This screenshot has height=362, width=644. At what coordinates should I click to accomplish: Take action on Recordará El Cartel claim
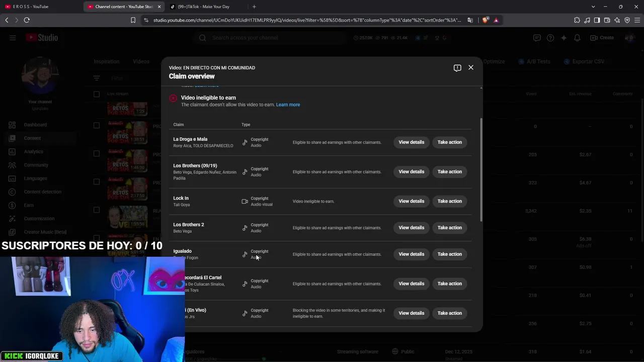pyautogui.click(x=450, y=284)
